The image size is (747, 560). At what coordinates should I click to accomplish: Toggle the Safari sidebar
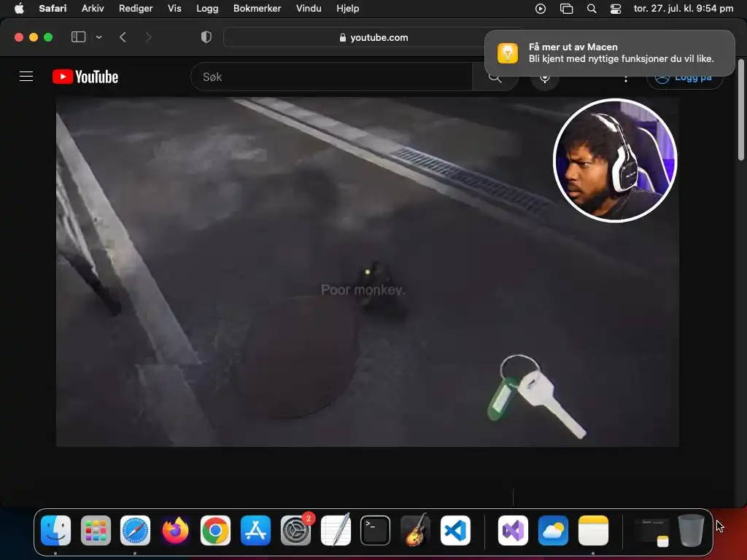click(x=78, y=37)
